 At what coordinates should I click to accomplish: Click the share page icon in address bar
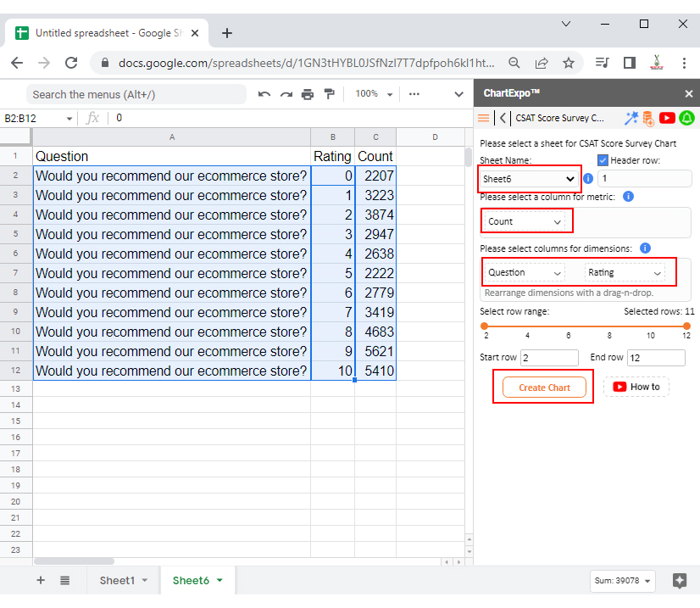tap(542, 63)
